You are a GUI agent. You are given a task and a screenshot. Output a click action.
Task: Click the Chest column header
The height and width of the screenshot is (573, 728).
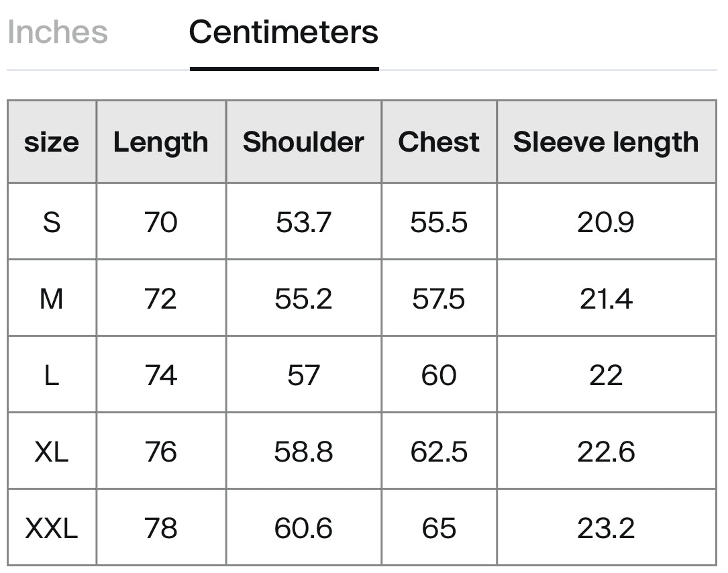[439, 142]
